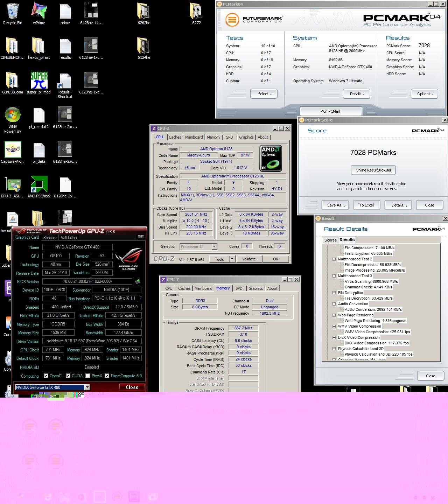Collapse the WMV Video Compression node
The width and height of the screenshot is (448, 504).
(334, 326)
